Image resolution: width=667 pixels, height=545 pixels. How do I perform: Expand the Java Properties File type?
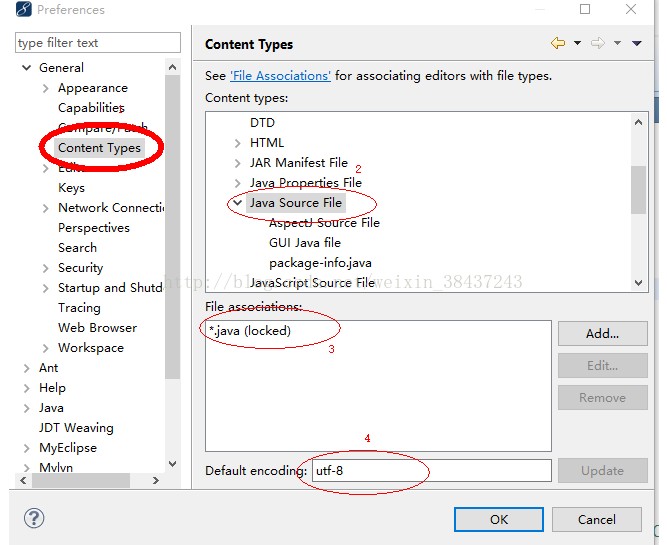(x=237, y=183)
